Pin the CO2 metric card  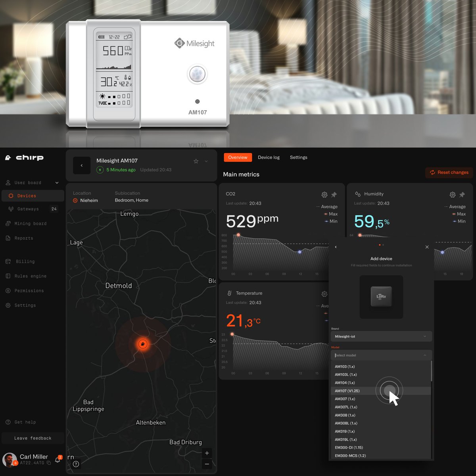[334, 195]
